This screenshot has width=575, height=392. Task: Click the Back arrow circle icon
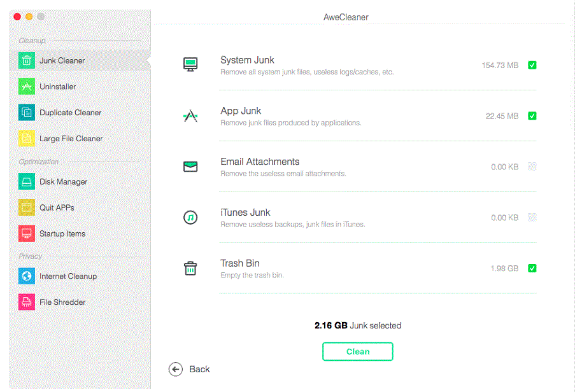176,369
